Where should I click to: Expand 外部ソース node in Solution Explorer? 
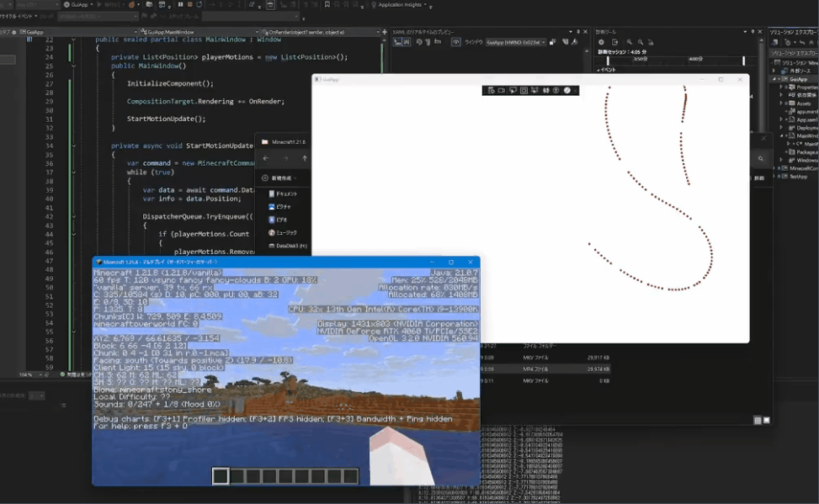(x=774, y=71)
